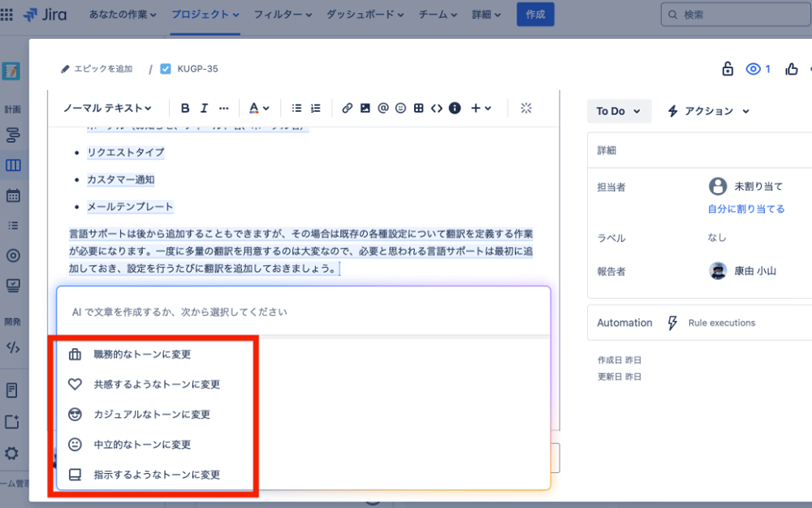Click エピックを追加 link
The width and height of the screenshot is (812, 508).
(x=97, y=69)
